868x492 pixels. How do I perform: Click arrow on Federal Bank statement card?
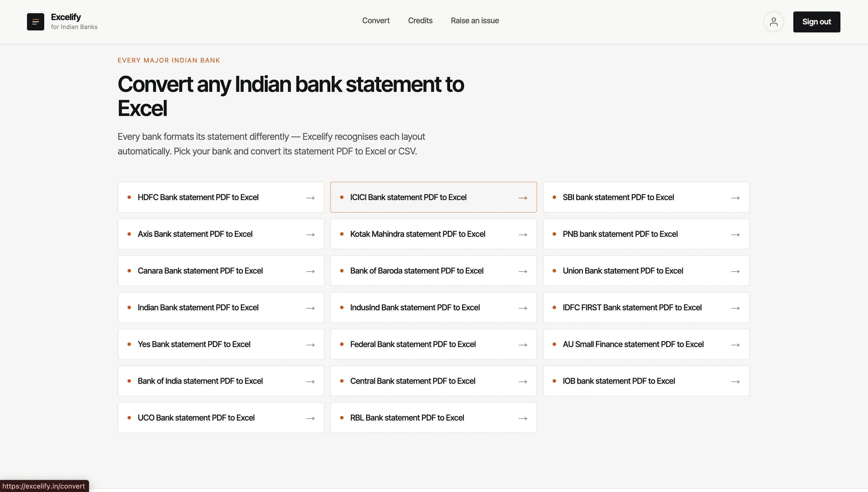coord(523,345)
